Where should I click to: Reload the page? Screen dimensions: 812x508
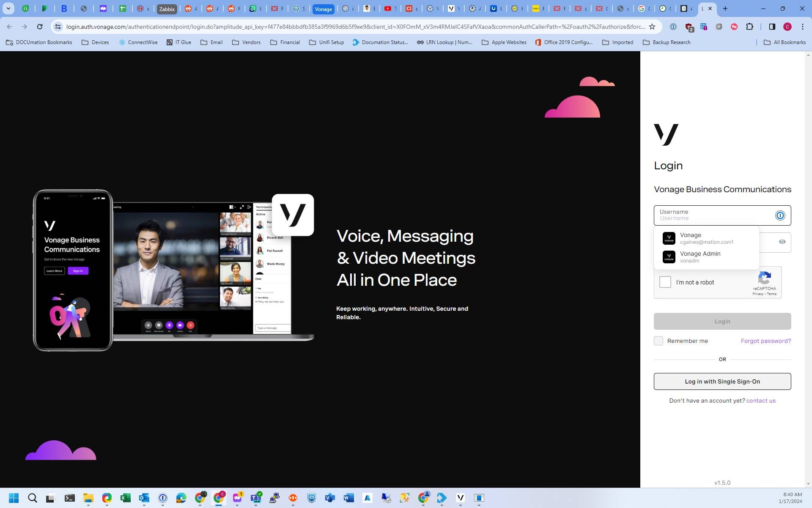pos(40,27)
